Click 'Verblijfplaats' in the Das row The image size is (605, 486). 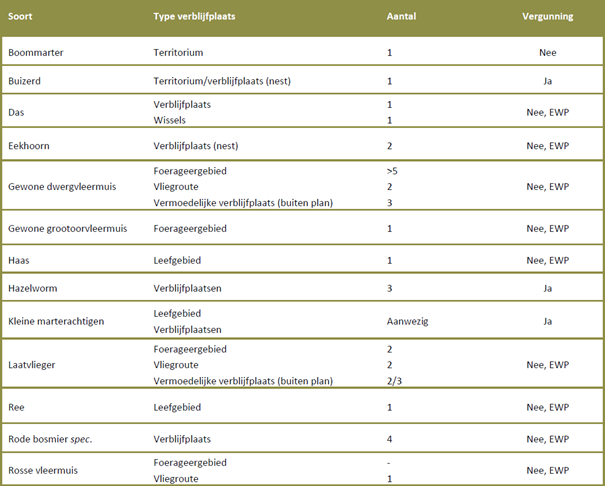182,105
